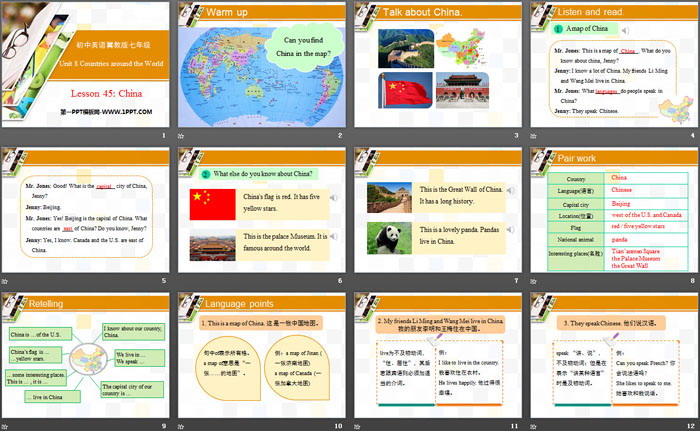Image resolution: width=700 pixels, height=431 pixels.
Task: Click the animation star icon under slide 2
Action: (181, 136)
